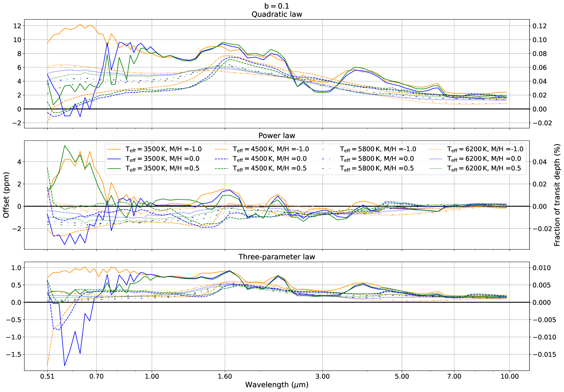Click legend entry Teff = 6200 K, M/H = -1.0
Image resolution: width=564 pixels, height=392 pixels.
485,149
